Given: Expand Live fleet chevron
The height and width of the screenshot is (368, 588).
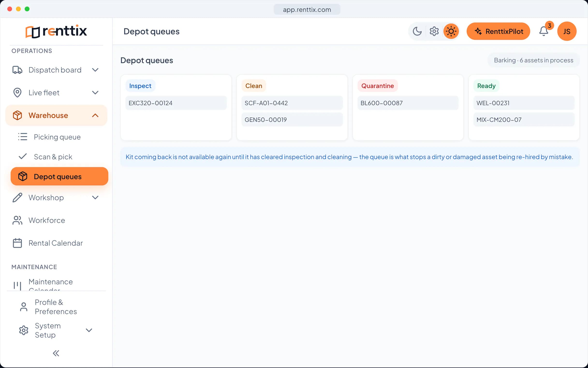Looking at the screenshot, I should point(95,93).
